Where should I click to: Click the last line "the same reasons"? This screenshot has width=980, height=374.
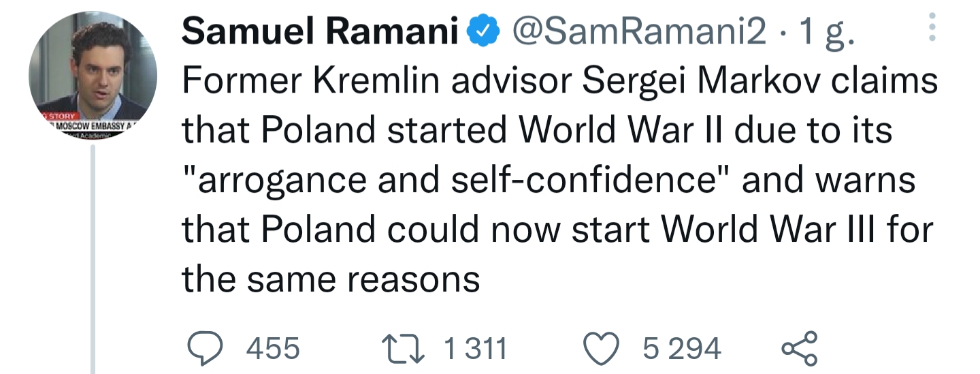tap(331, 279)
